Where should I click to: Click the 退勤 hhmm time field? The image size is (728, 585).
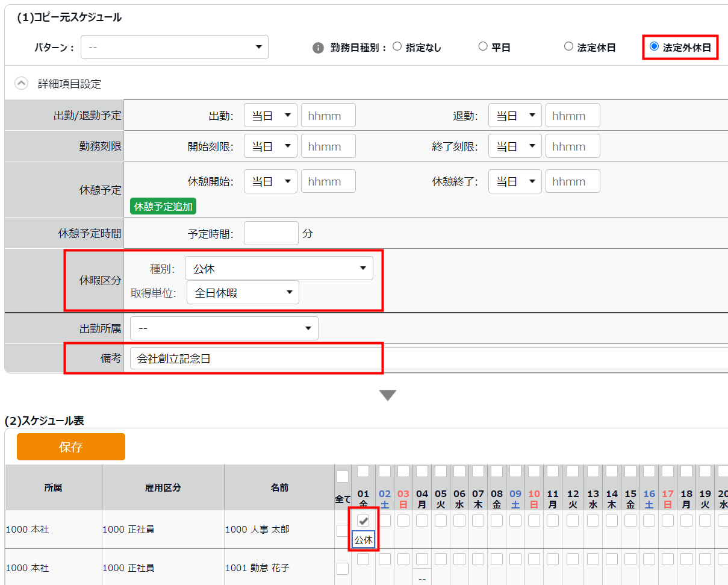coord(572,115)
